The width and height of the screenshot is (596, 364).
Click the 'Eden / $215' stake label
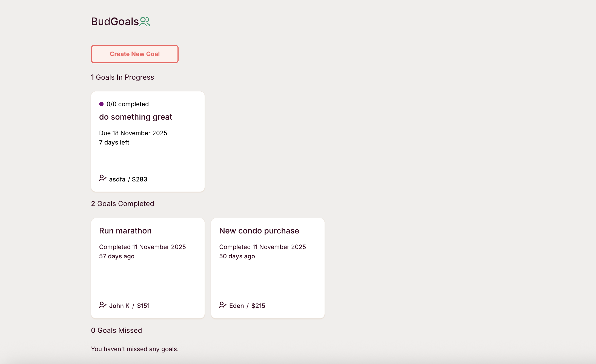(247, 305)
